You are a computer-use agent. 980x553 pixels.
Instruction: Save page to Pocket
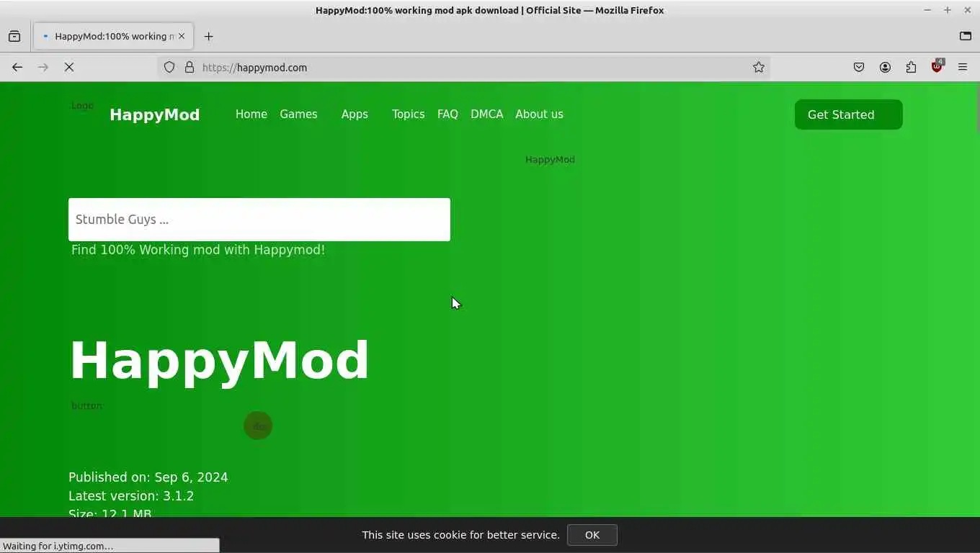(859, 67)
